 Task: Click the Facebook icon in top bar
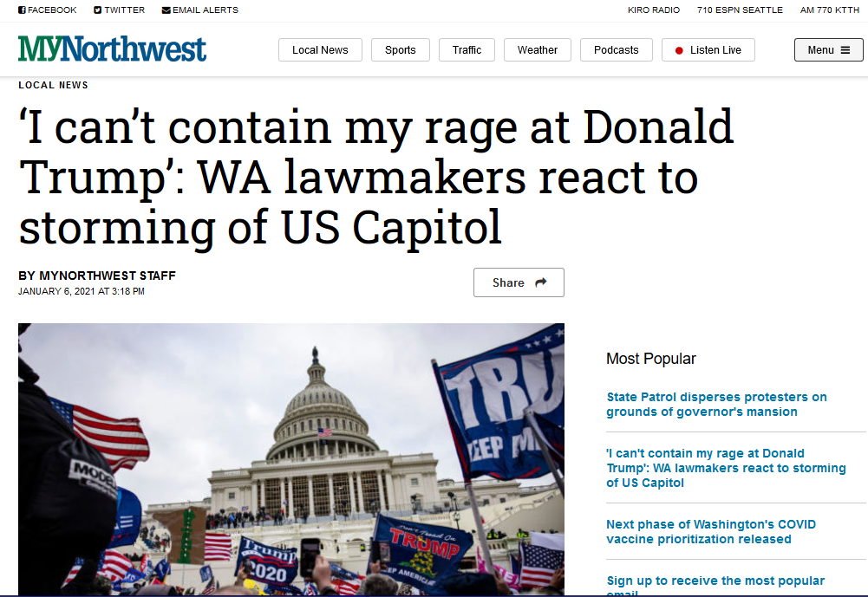pyautogui.click(x=23, y=10)
